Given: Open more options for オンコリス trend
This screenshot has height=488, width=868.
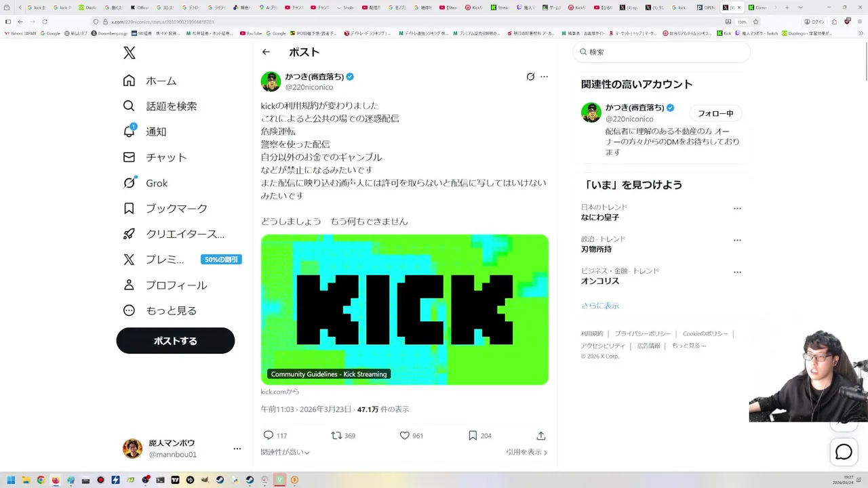Looking at the screenshot, I should (737, 272).
